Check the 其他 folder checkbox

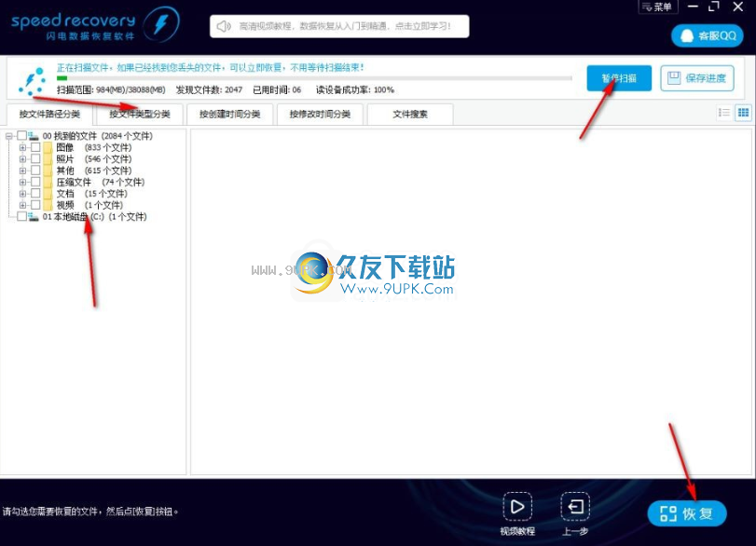[35, 171]
